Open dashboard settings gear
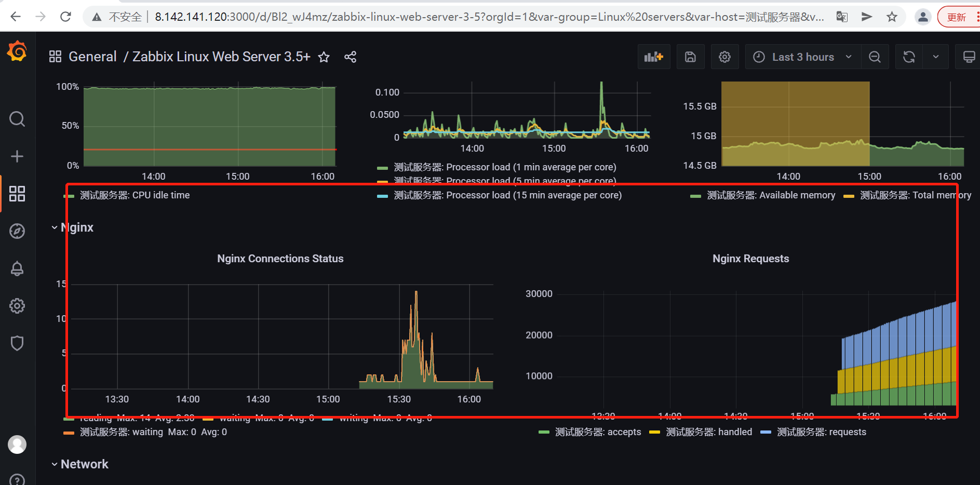The width and height of the screenshot is (980, 485). click(x=725, y=57)
